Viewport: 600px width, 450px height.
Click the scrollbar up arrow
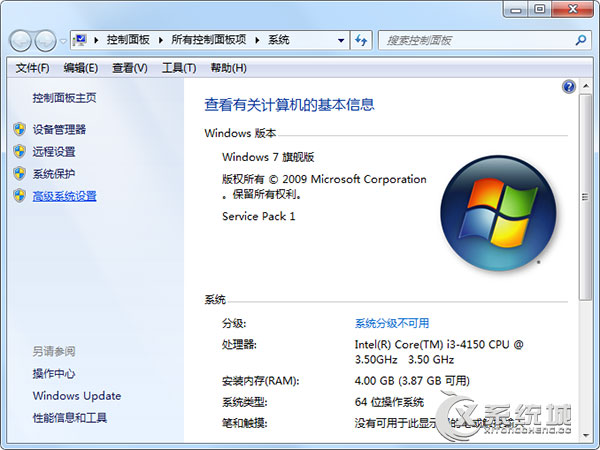click(585, 86)
